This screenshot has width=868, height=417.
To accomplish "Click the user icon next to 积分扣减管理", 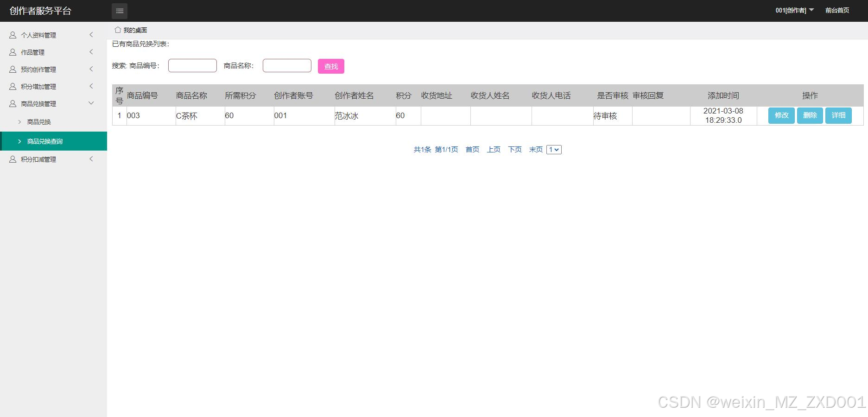I will (x=13, y=159).
